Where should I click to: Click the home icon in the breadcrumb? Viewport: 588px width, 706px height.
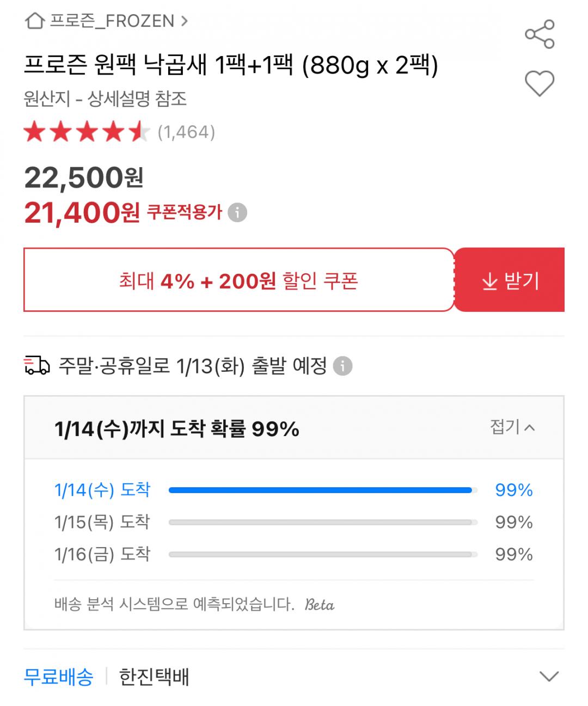tap(35, 21)
